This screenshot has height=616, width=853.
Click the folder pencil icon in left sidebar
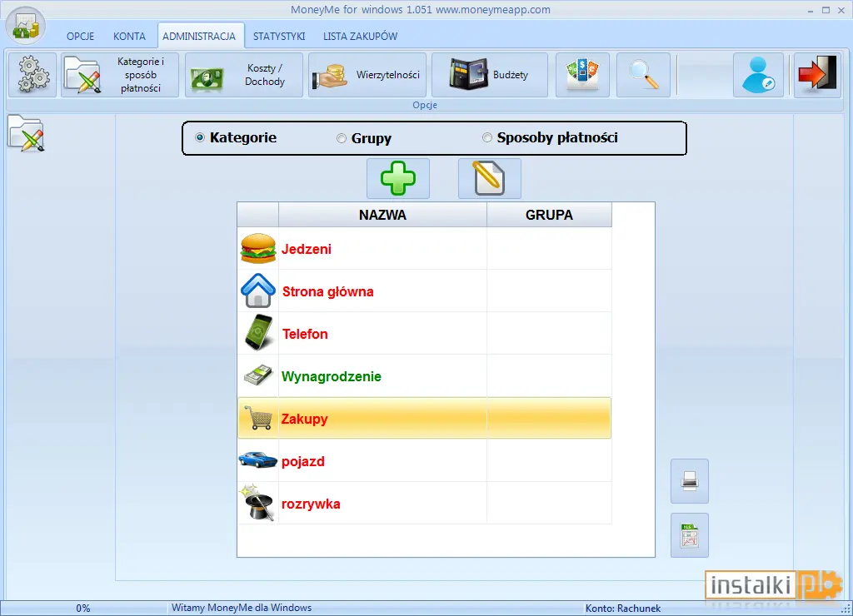26,133
